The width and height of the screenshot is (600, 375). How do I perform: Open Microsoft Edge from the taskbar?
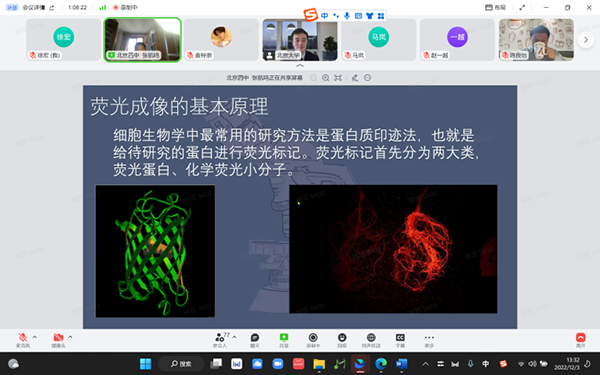381,364
